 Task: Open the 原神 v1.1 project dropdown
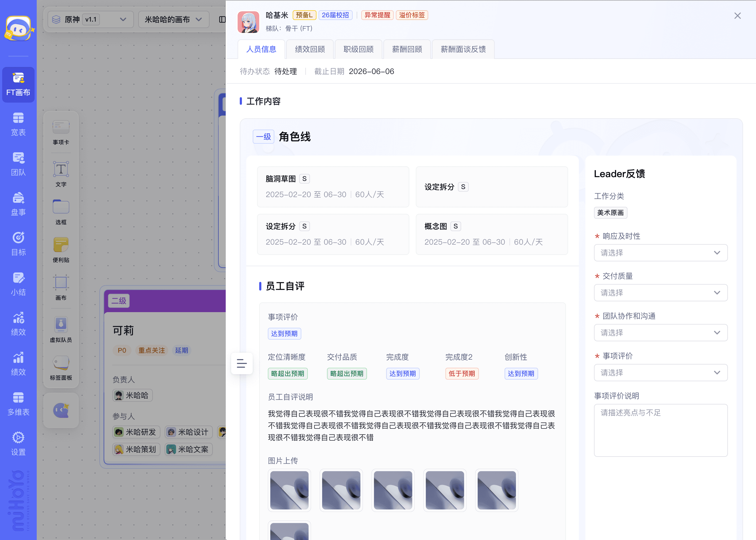coord(90,20)
